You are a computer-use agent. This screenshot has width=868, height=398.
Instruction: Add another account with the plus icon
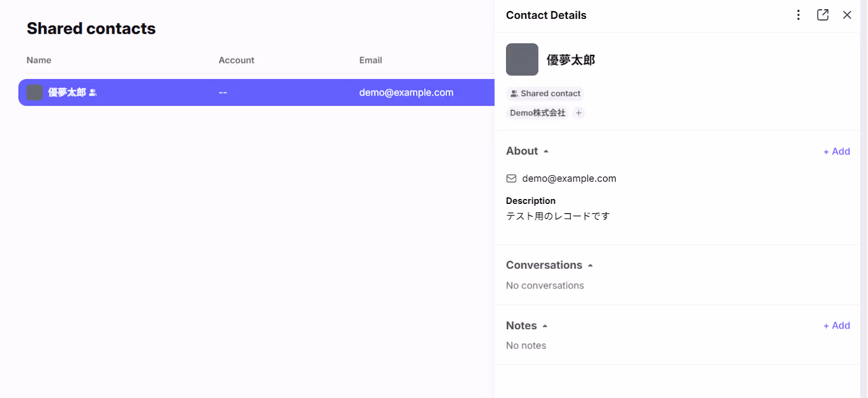[x=579, y=113]
